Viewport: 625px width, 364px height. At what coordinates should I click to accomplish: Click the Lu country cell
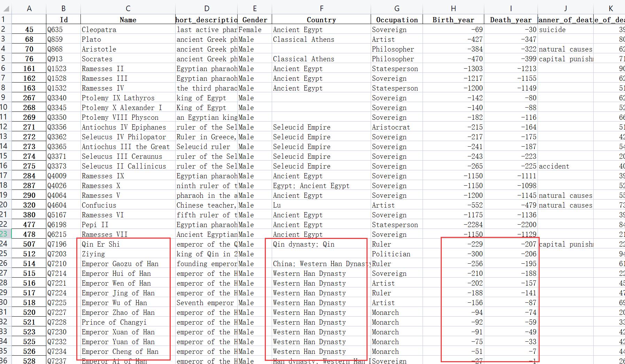321,205
